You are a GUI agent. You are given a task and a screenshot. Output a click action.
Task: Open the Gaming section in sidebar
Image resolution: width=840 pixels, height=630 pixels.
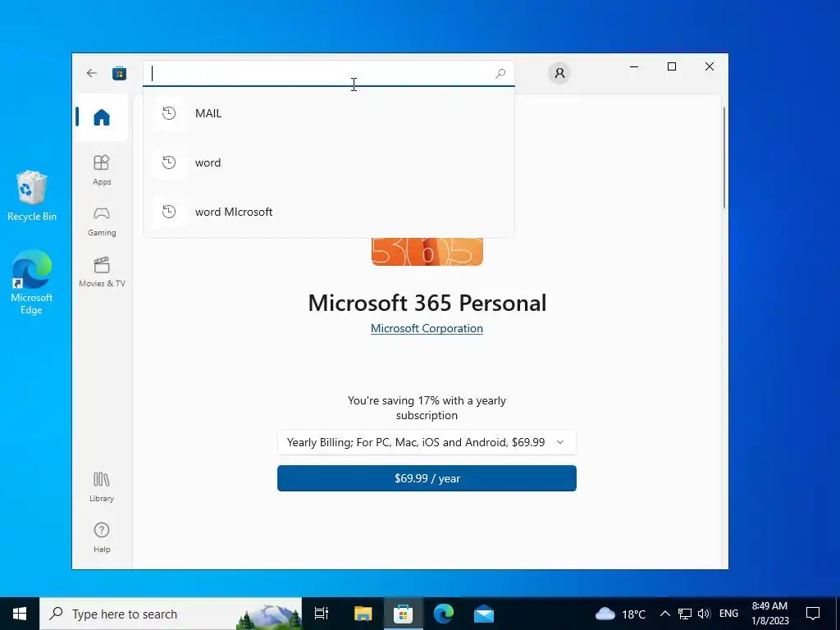[x=102, y=221]
